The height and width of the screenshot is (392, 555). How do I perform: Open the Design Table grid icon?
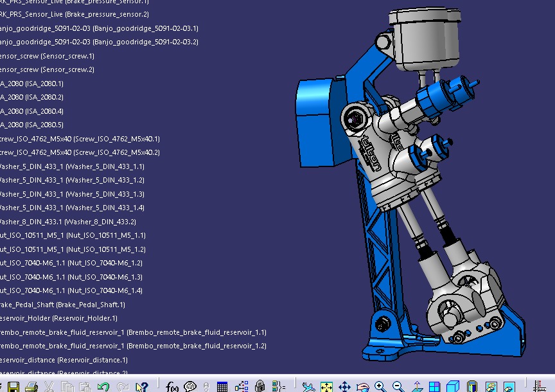click(x=222, y=387)
